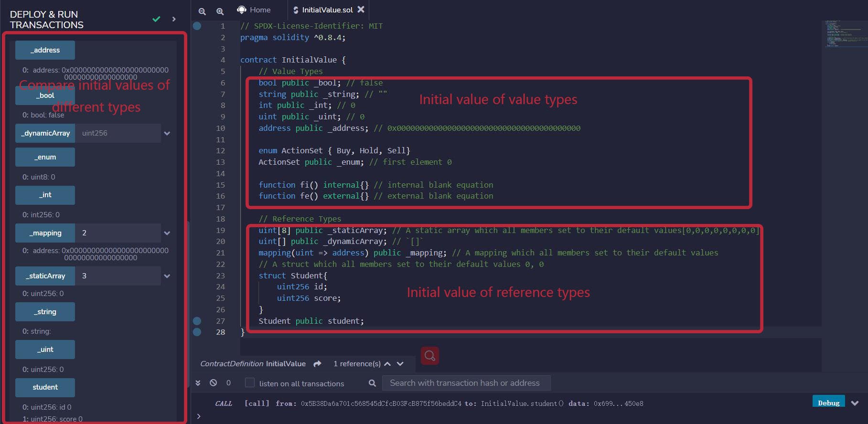Call the _int getter button
This screenshot has width=868, height=424.
click(45, 195)
